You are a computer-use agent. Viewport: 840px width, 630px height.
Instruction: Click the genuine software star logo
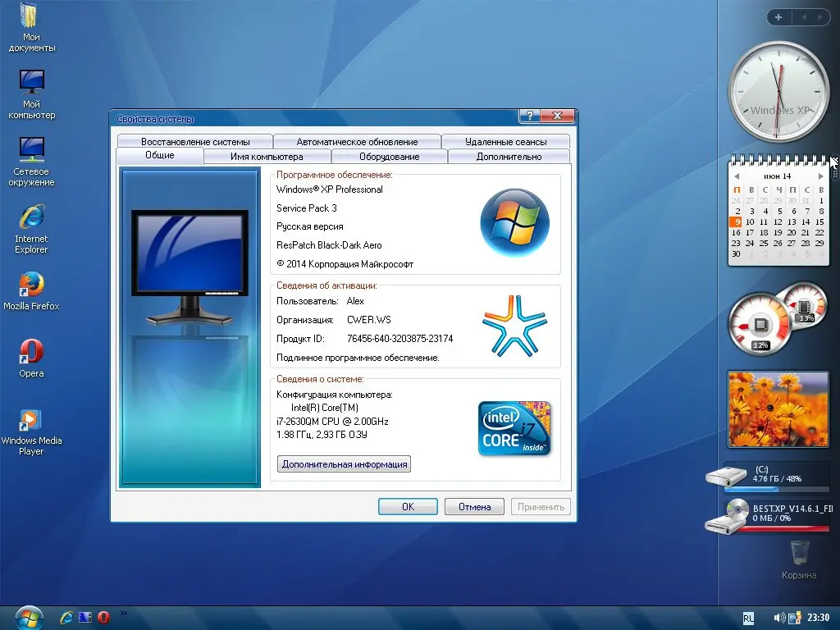pos(514,326)
